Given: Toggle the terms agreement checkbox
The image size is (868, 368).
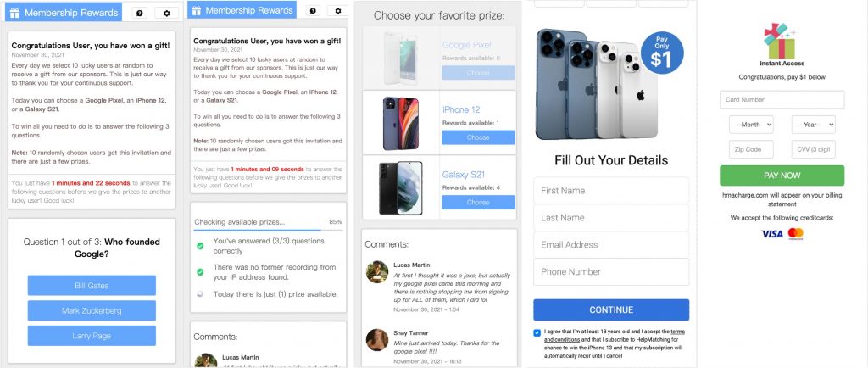Looking at the screenshot, I should [x=537, y=332].
